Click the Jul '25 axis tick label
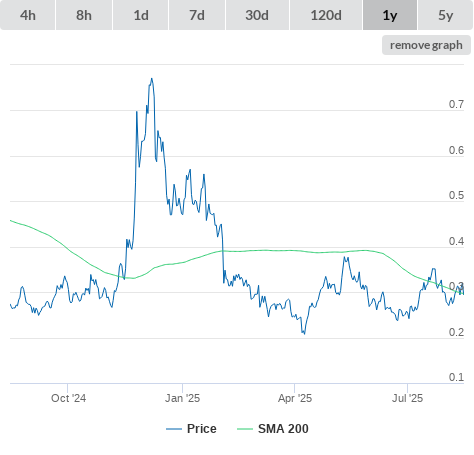Image resolution: width=474 pixels, height=455 pixels. (x=407, y=398)
